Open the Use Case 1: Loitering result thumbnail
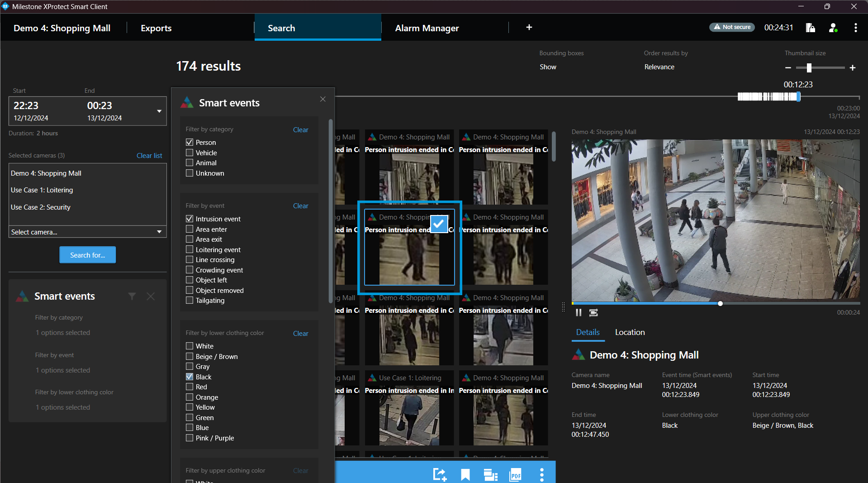Screen dimensions: 868x483 pos(409,409)
